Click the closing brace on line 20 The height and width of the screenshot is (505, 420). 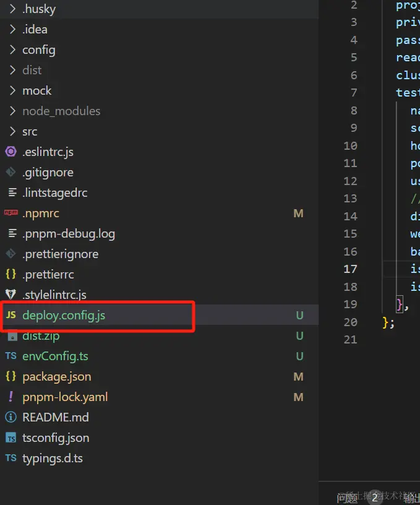pyautogui.click(x=385, y=322)
